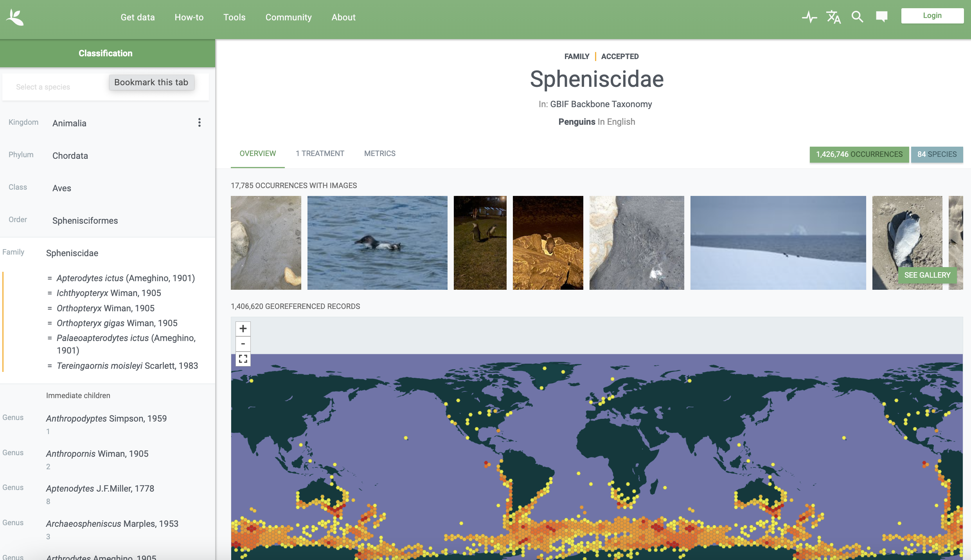Toggle fullscreen mode on the map
Viewport: 971px width, 560px height.
[x=243, y=359]
